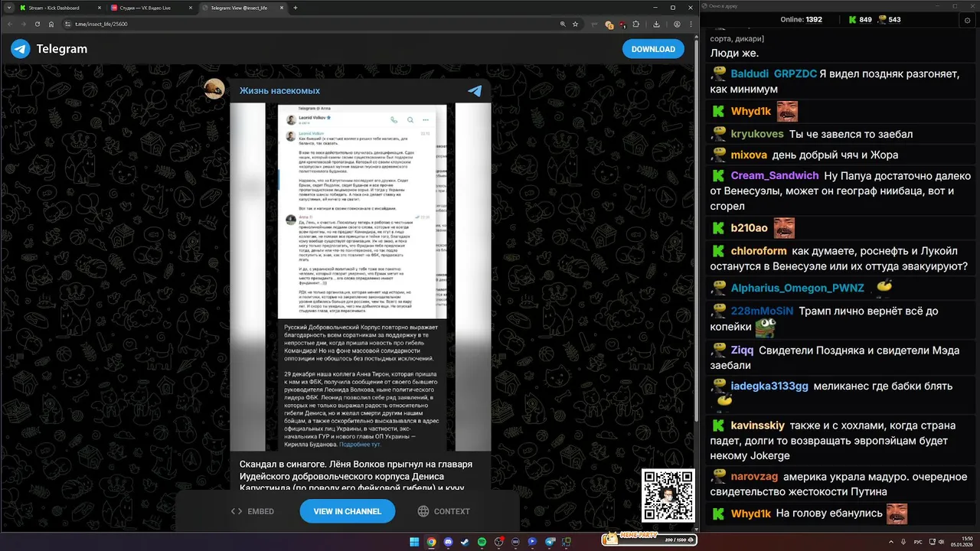Click username Cream_Sandwich in chat
Screen dimensions: 980x551
(x=775, y=175)
